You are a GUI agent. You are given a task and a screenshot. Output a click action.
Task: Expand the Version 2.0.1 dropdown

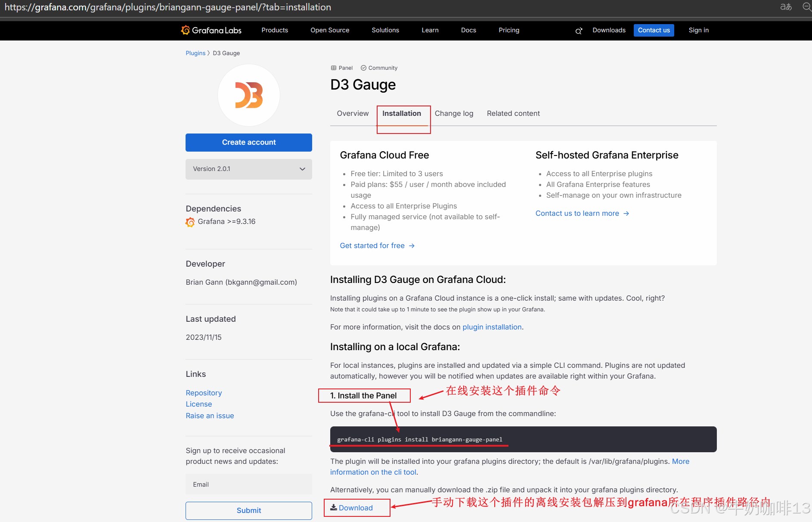[249, 169]
